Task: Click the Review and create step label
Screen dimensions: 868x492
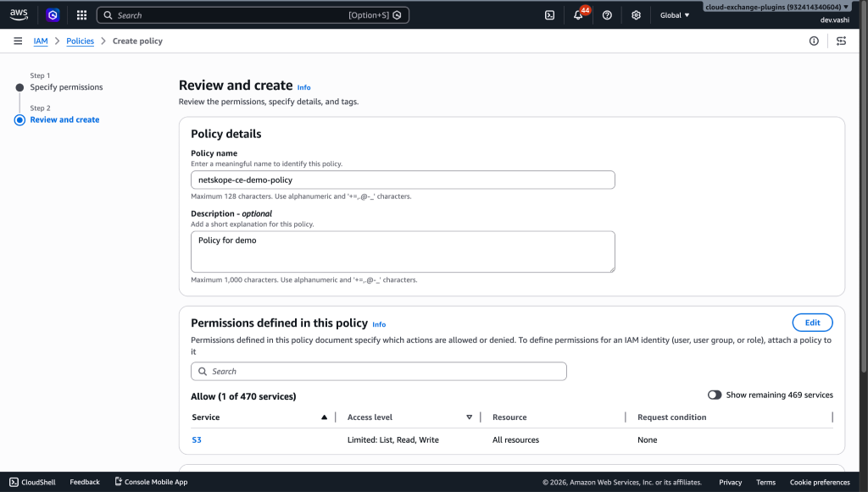Action: pyautogui.click(x=64, y=120)
